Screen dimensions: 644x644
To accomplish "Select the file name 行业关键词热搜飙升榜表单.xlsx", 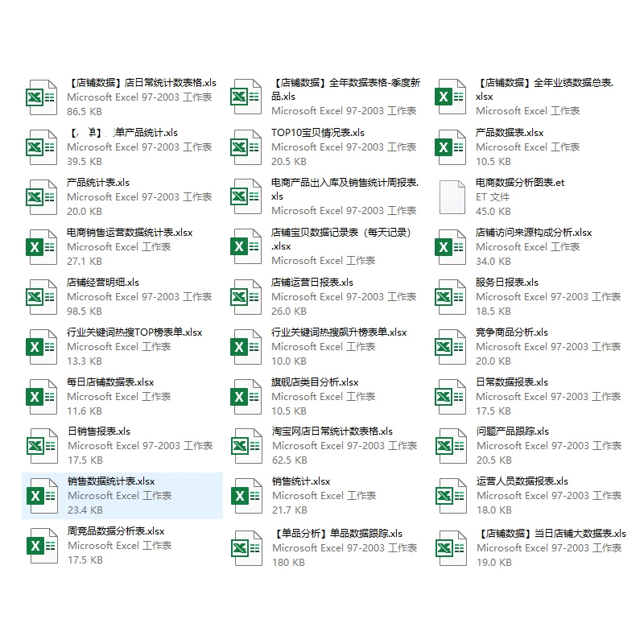I will coord(339,332).
